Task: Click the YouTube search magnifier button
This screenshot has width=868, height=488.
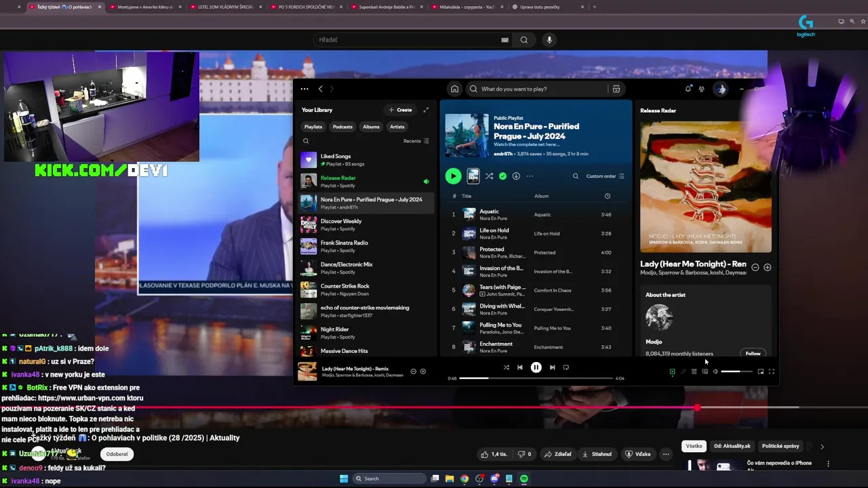Action: click(524, 40)
